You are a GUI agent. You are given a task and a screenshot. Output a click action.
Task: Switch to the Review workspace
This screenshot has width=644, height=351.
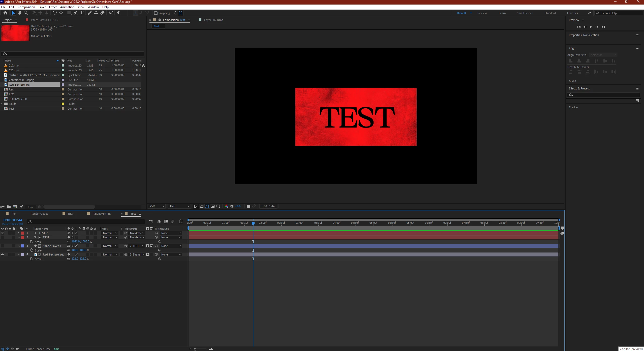(482, 13)
